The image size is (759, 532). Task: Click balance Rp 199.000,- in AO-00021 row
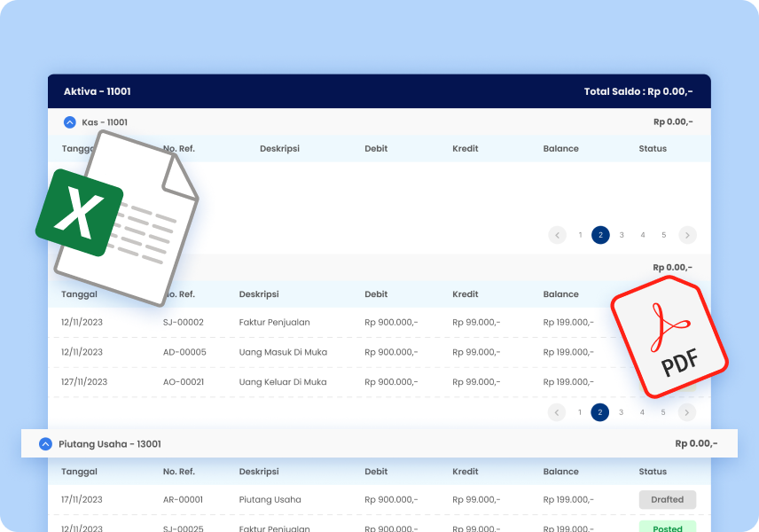pyautogui.click(x=568, y=382)
